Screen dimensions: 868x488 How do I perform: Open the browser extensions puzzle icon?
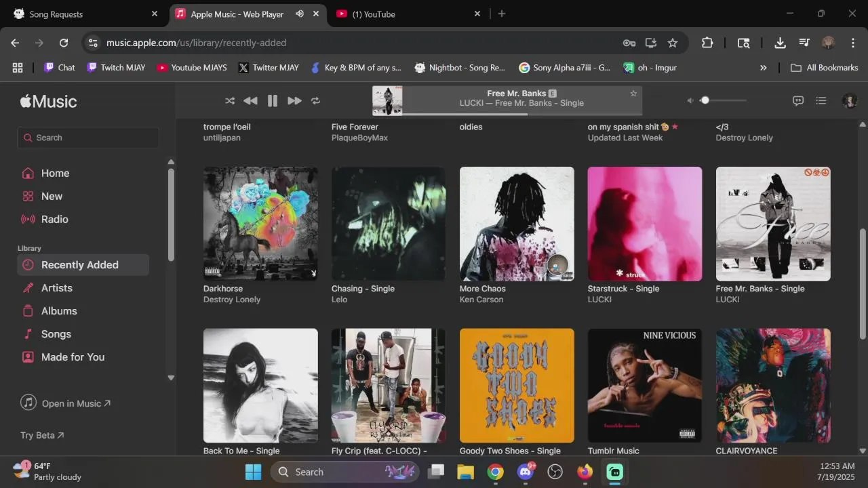pyautogui.click(x=707, y=43)
